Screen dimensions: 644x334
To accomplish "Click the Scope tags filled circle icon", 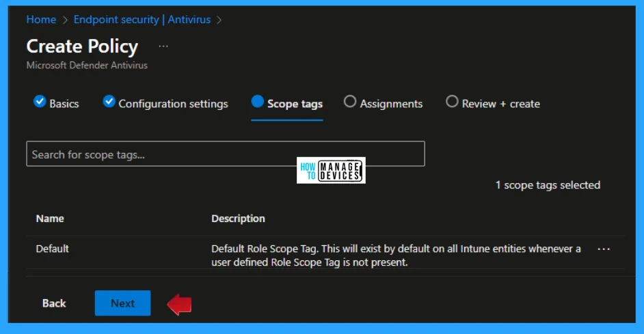I will (258, 101).
